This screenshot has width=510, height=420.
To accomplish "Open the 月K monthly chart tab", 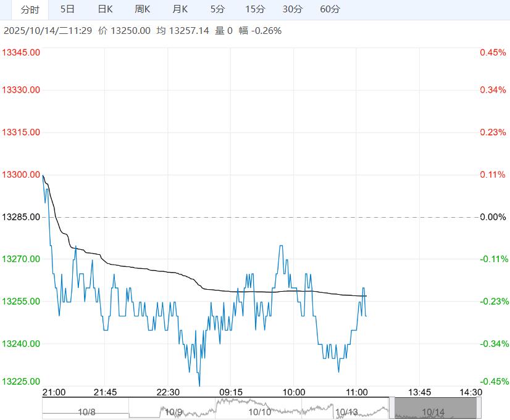I will coord(180,9).
